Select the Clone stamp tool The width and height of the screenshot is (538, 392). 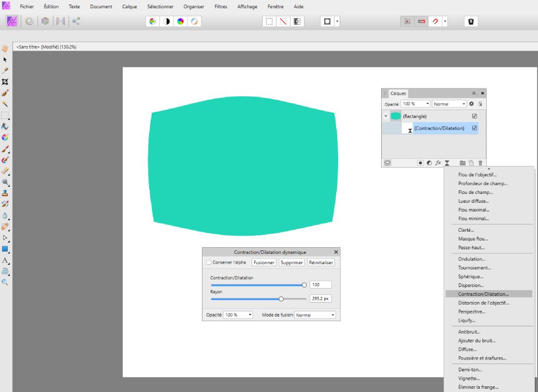[5, 193]
